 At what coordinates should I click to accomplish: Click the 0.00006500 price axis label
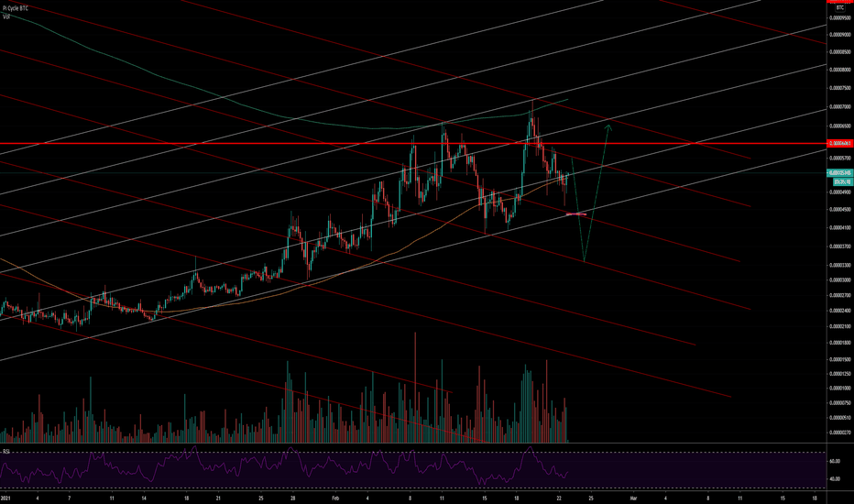pyautogui.click(x=840, y=126)
